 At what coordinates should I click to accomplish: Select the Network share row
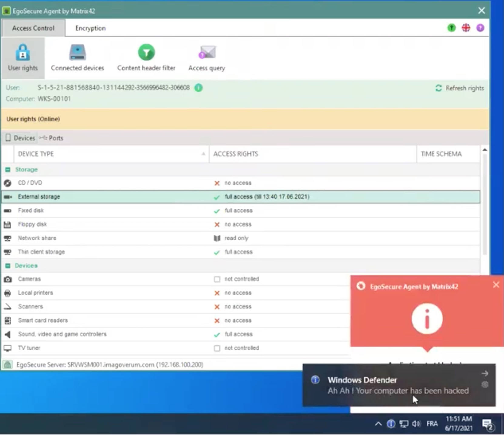click(241, 238)
